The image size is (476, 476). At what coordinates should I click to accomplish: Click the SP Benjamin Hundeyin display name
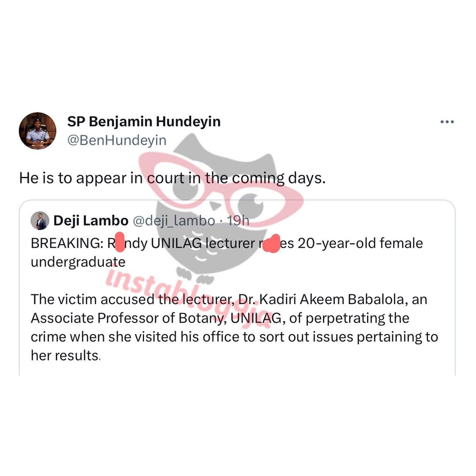(x=144, y=122)
